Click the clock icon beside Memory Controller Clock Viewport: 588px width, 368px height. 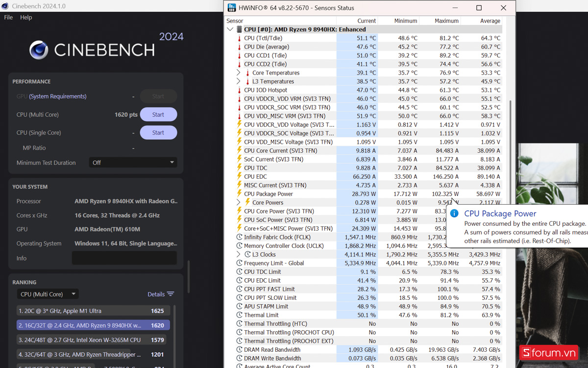coord(240,245)
